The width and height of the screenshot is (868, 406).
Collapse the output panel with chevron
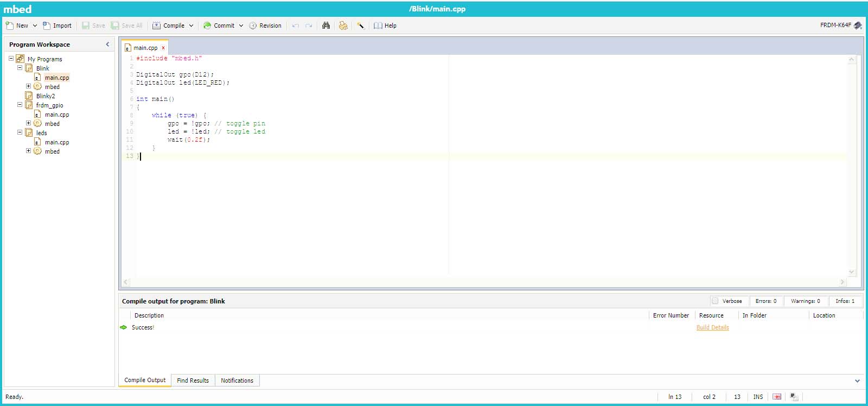857,381
